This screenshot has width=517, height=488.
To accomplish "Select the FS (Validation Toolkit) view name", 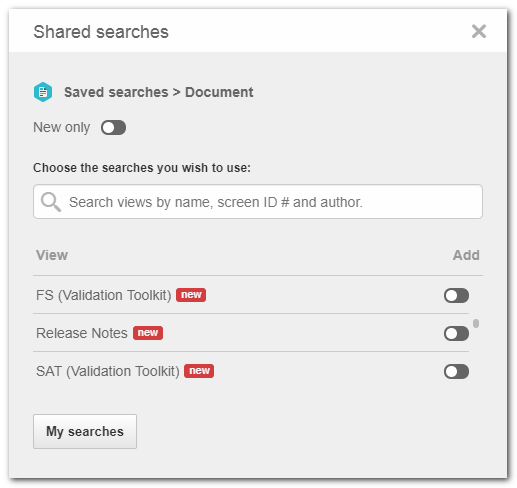I will click(103, 295).
